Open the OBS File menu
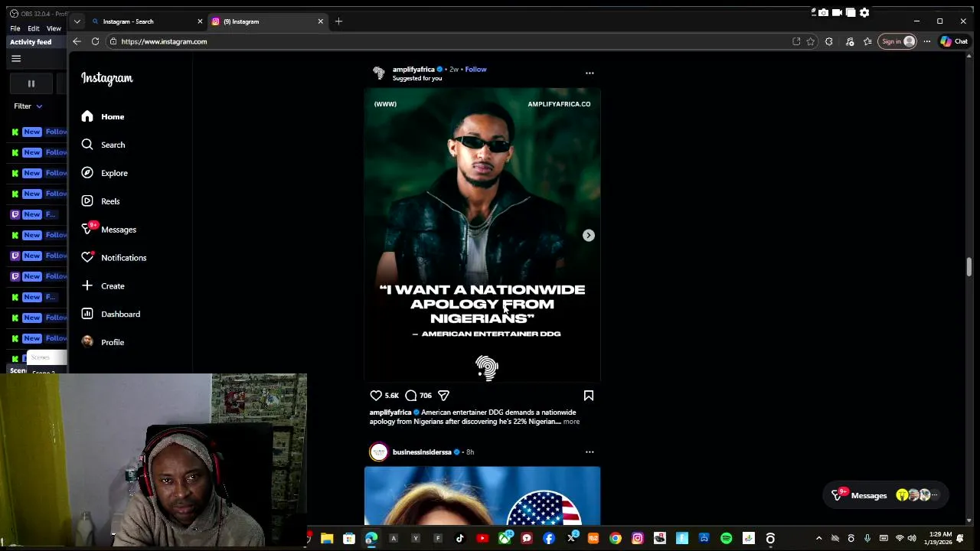This screenshot has height=551, width=980. [15, 28]
